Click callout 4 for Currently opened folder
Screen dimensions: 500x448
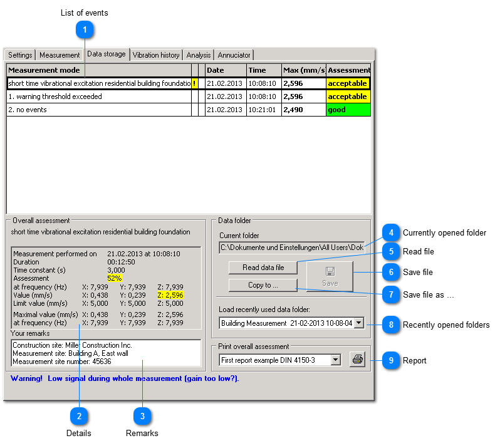tap(391, 232)
